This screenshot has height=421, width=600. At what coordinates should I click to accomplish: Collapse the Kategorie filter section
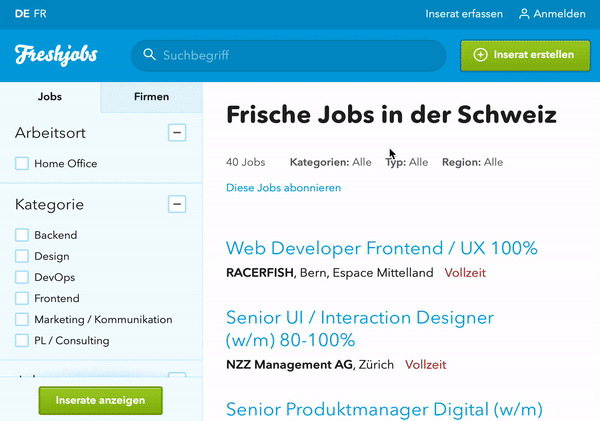[177, 205]
